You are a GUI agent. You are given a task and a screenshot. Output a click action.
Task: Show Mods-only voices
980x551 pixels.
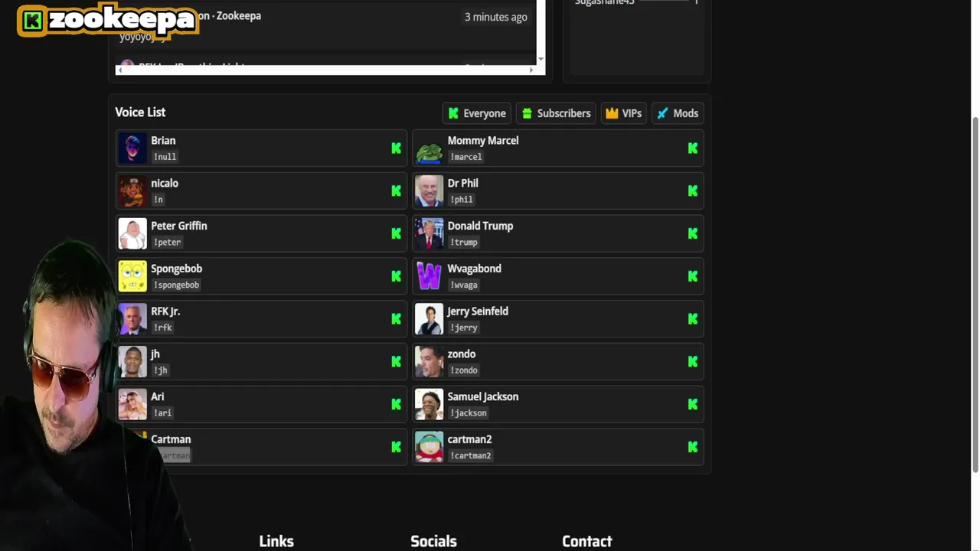pos(678,113)
